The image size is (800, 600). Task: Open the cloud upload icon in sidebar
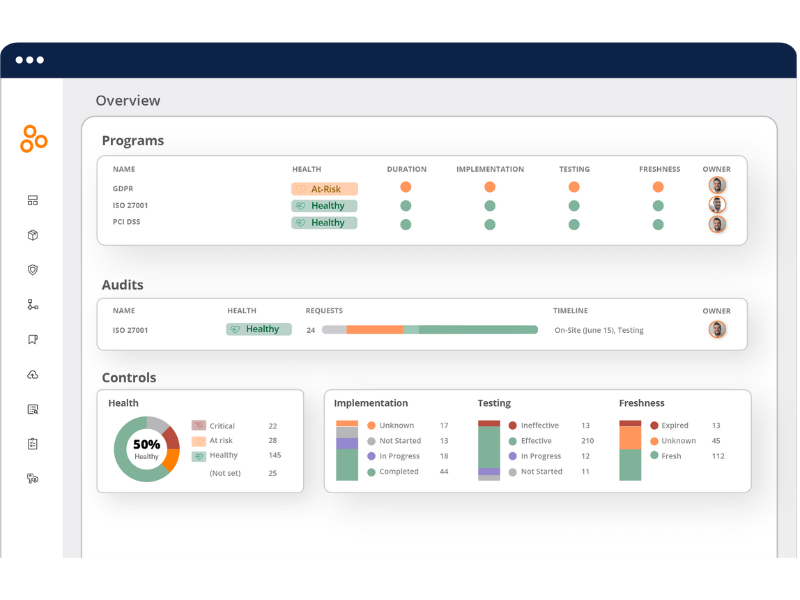pos(33,375)
